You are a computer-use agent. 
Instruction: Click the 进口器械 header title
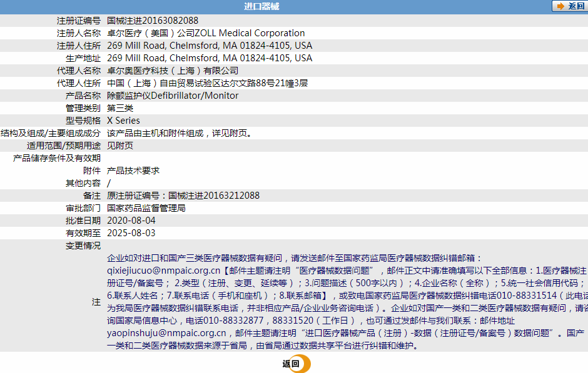pos(261,6)
